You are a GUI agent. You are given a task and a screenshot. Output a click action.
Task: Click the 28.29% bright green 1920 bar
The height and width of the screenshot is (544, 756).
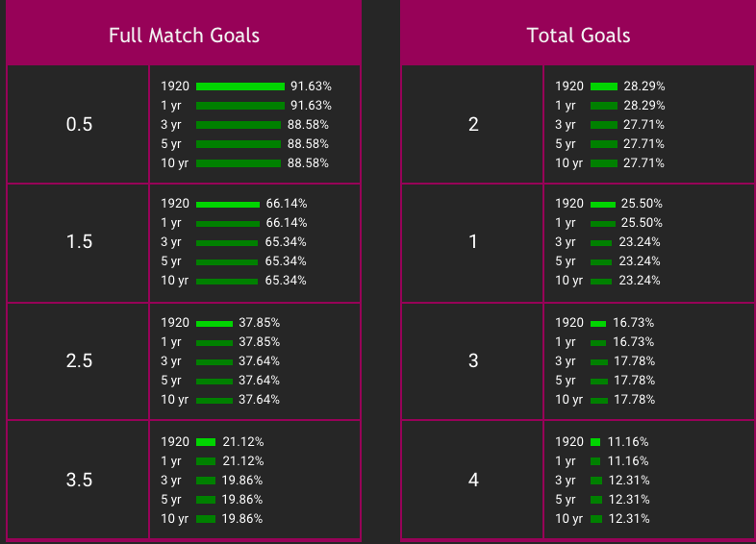[x=604, y=87]
